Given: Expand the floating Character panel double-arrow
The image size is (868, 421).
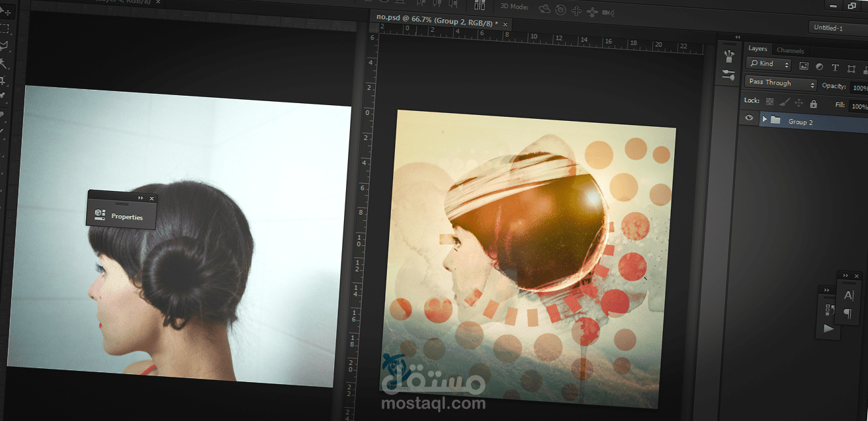Looking at the screenshot, I should coord(846,276).
